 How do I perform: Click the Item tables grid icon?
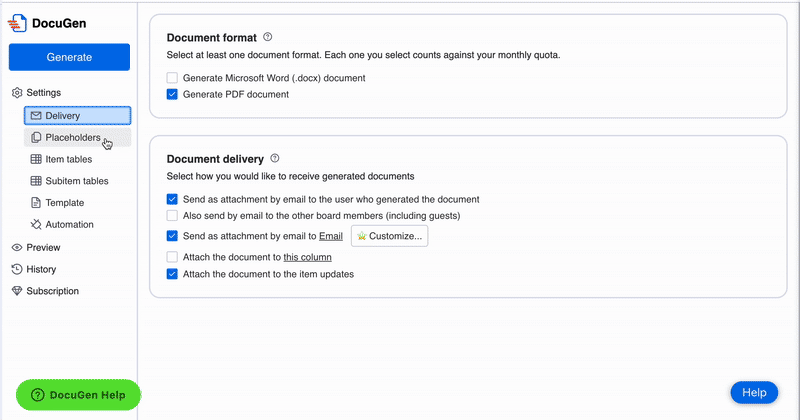36,159
